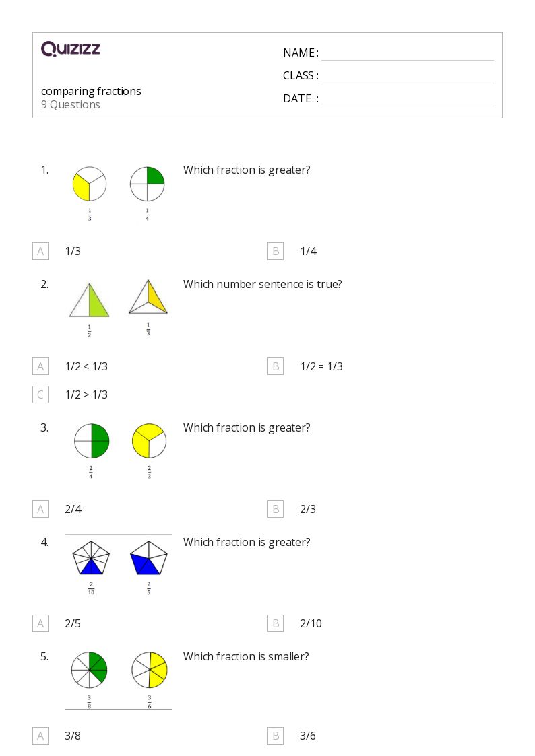Check answer box A for 1/3

40,251
